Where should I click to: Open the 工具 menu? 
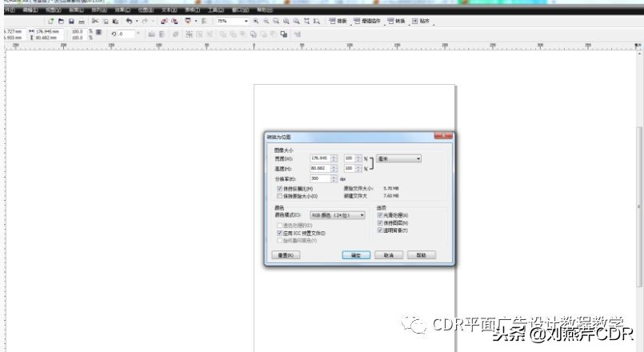pos(216,10)
